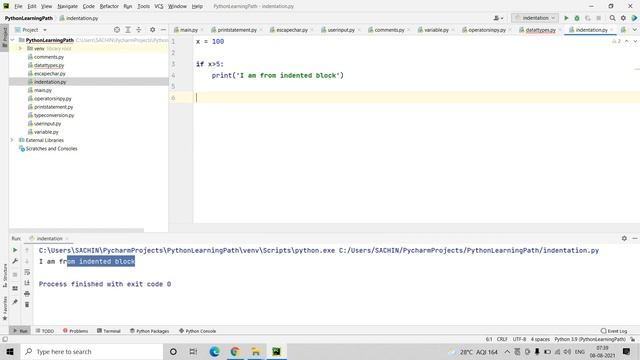640x360 pixels.
Task: Open the Event Log
Action: [614, 331]
